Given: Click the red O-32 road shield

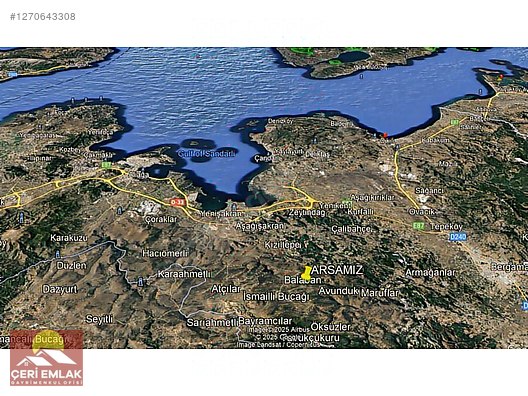Looking at the screenshot, I should coord(177,202).
